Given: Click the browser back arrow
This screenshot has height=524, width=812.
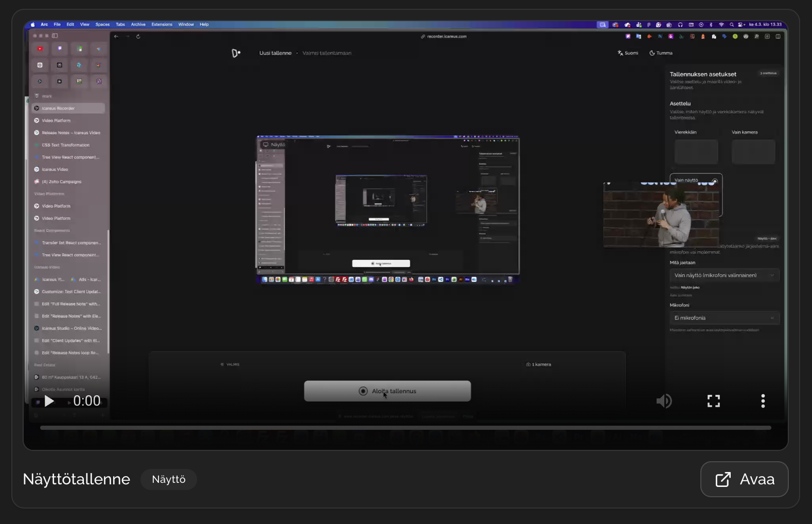Looking at the screenshot, I should coord(116,37).
